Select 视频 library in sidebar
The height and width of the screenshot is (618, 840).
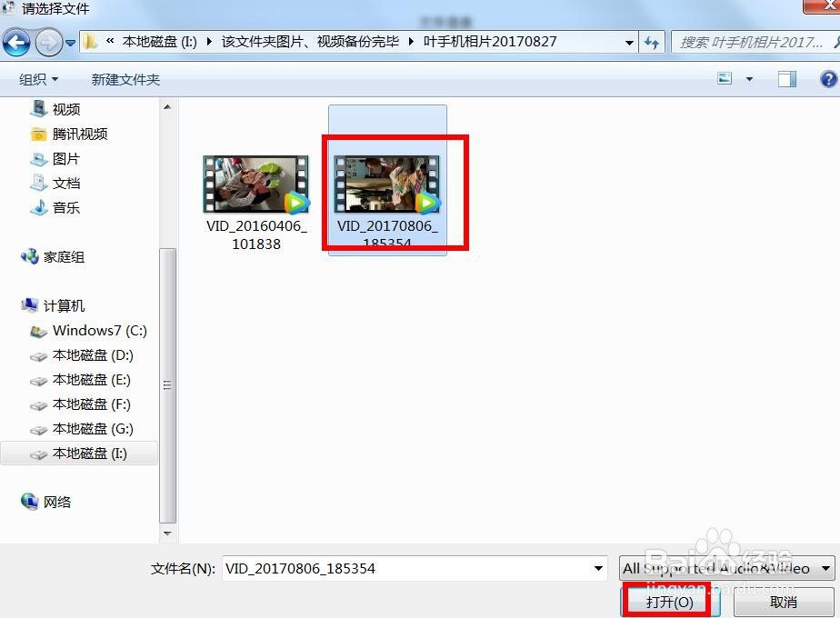(x=55, y=109)
